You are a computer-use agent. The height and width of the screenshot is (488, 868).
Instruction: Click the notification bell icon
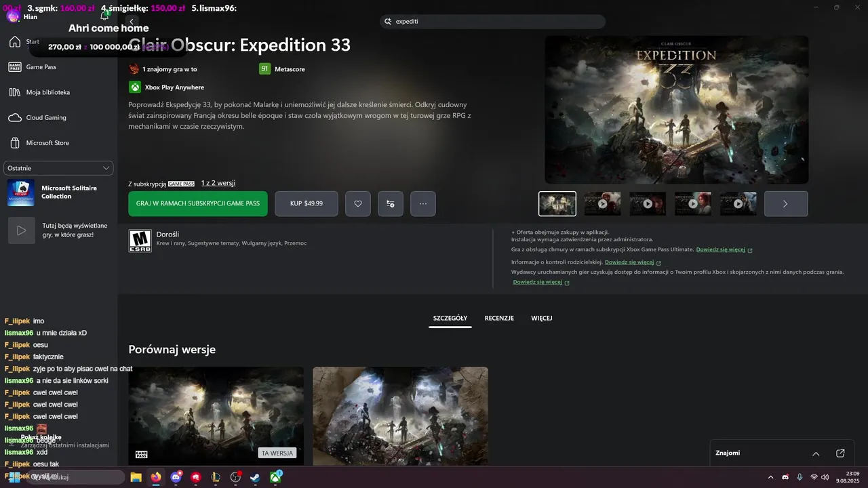click(104, 16)
